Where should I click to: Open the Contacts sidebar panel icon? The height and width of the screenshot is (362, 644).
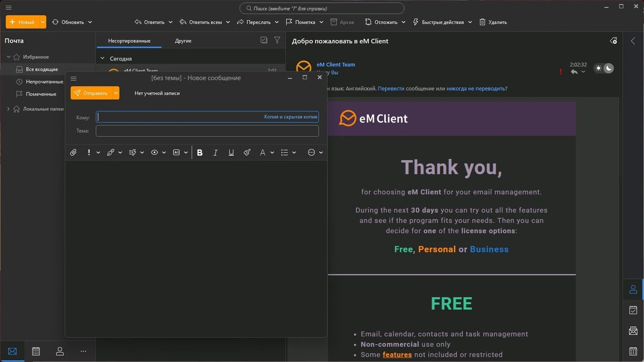[x=633, y=290]
